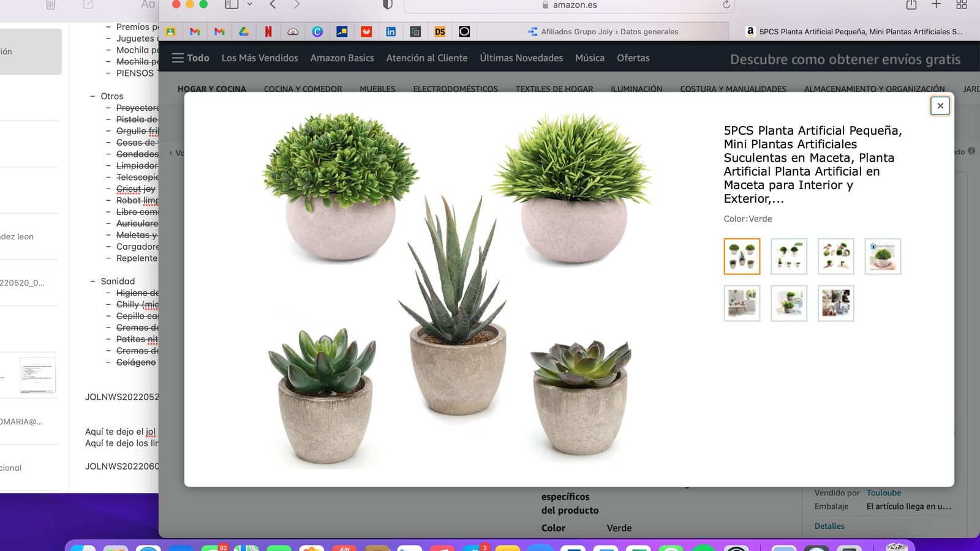Open the Wattpad bookmark
Image resolution: width=980 pixels, height=551 pixels.
tap(366, 31)
